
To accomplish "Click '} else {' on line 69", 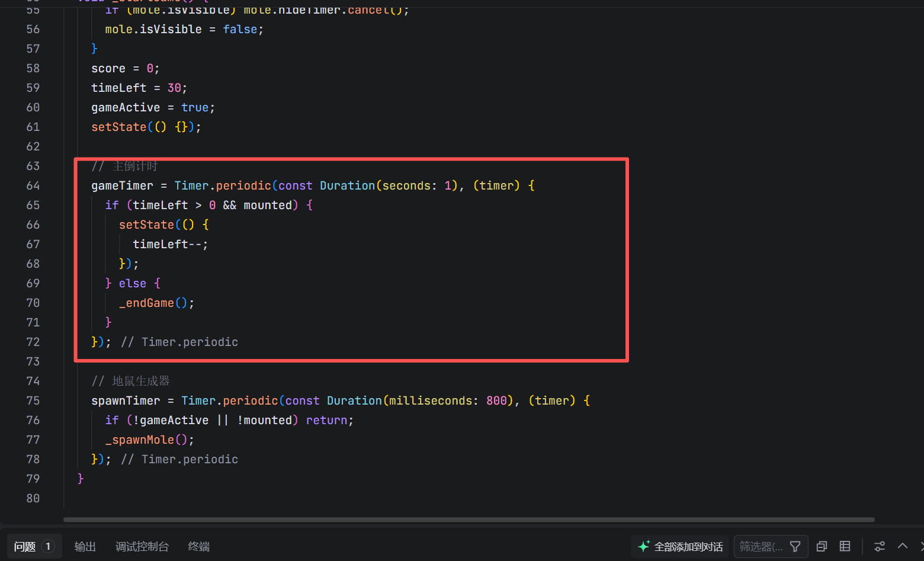I will (x=133, y=283).
